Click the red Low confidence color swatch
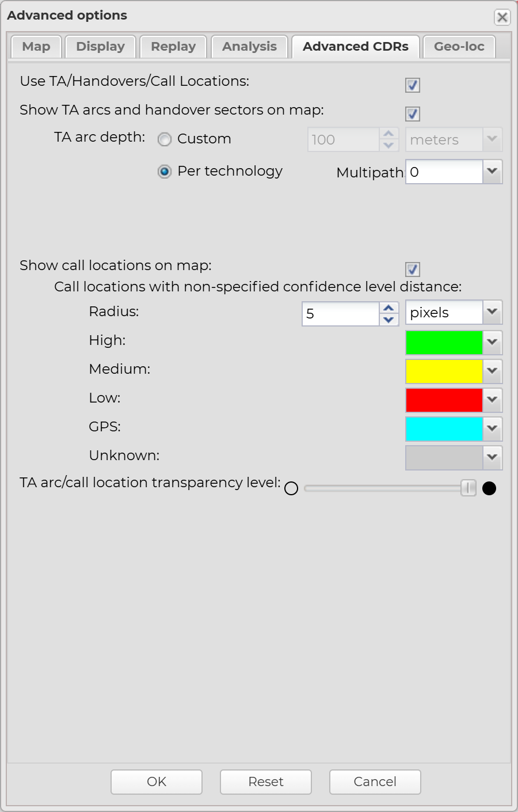The width and height of the screenshot is (518, 812). (x=444, y=400)
